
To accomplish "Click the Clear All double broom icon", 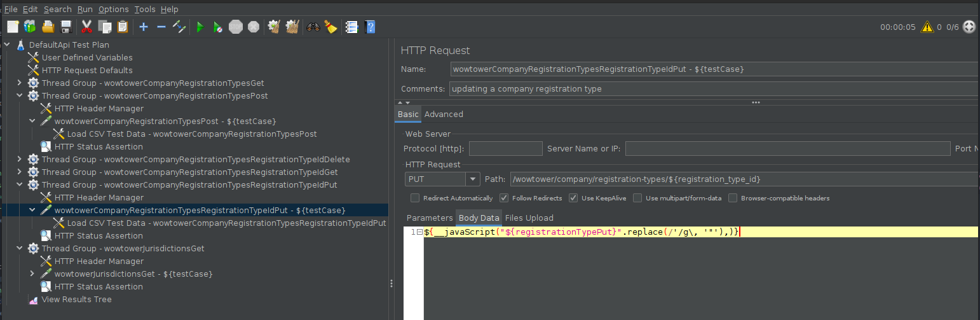I will click(292, 27).
